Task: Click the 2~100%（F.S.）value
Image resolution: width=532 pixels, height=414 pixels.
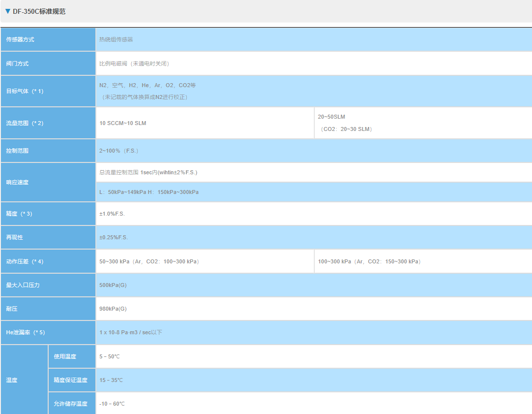Action: [x=119, y=151]
